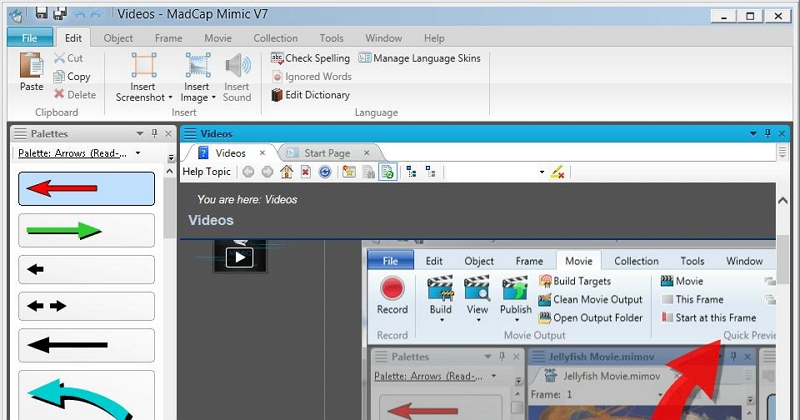The width and height of the screenshot is (800, 420).
Task: Open the Videos pane window-position dropdown
Action: 753,134
